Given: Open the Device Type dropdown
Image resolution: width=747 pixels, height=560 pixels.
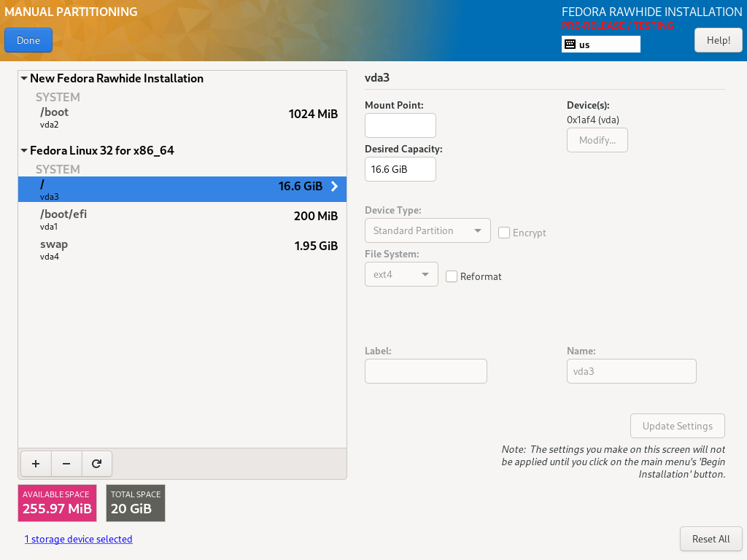Looking at the screenshot, I should pos(427,230).
